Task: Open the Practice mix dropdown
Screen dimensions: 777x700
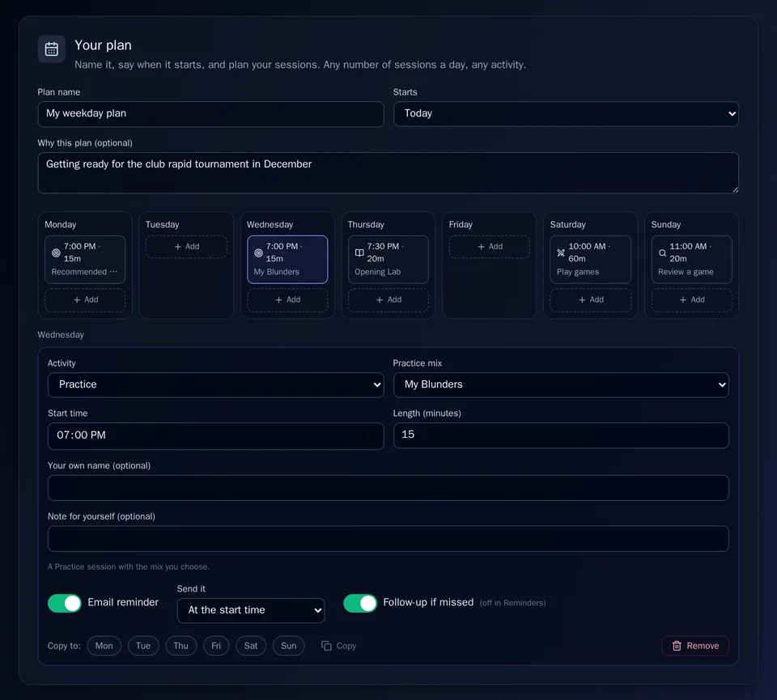Action: click(x=561, y=384)
